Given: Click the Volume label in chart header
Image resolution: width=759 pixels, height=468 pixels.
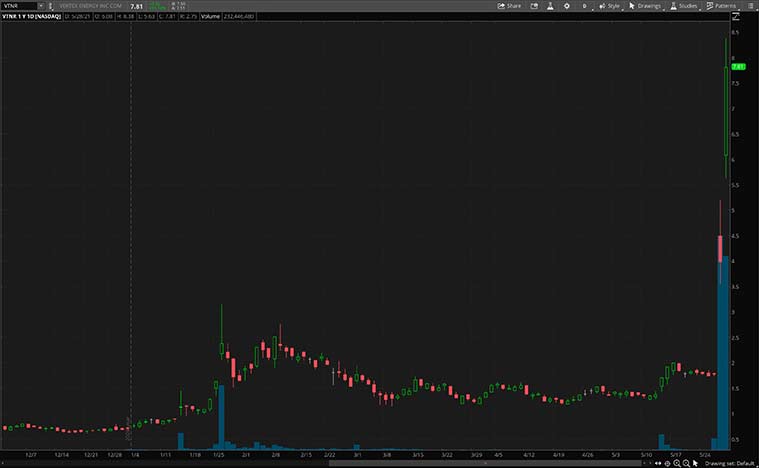Looking at the screenshot, I should tap(210, 16).
